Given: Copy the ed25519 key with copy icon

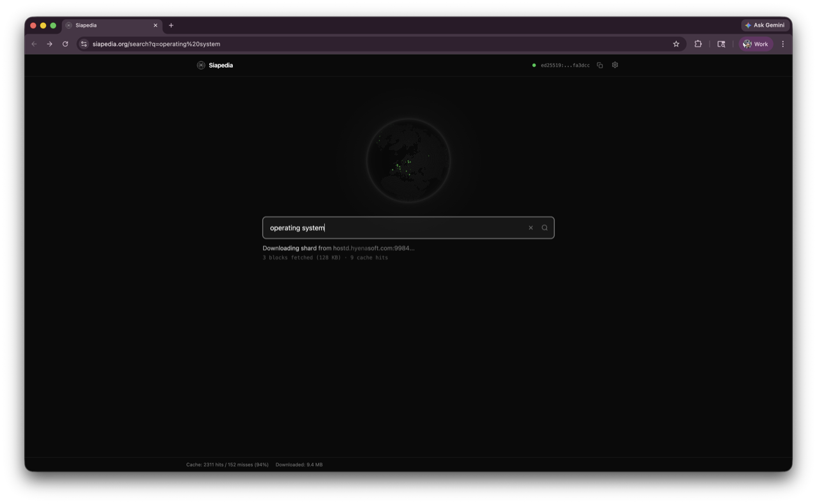Looking at the screenshot, I should click(x=600, y=65).
